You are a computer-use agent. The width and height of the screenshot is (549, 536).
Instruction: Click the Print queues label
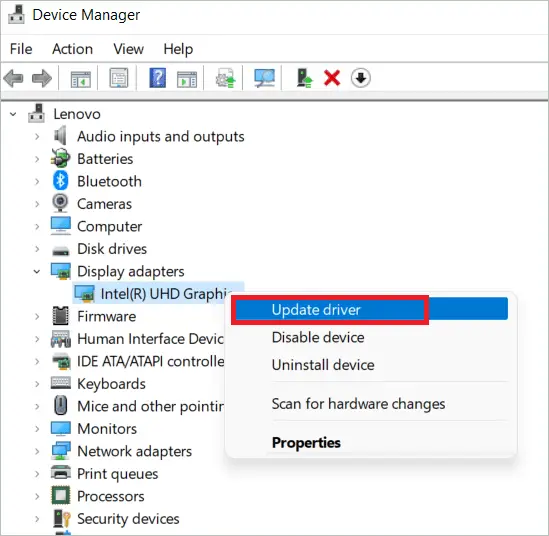pyautogui.click(x=118, y=474)
